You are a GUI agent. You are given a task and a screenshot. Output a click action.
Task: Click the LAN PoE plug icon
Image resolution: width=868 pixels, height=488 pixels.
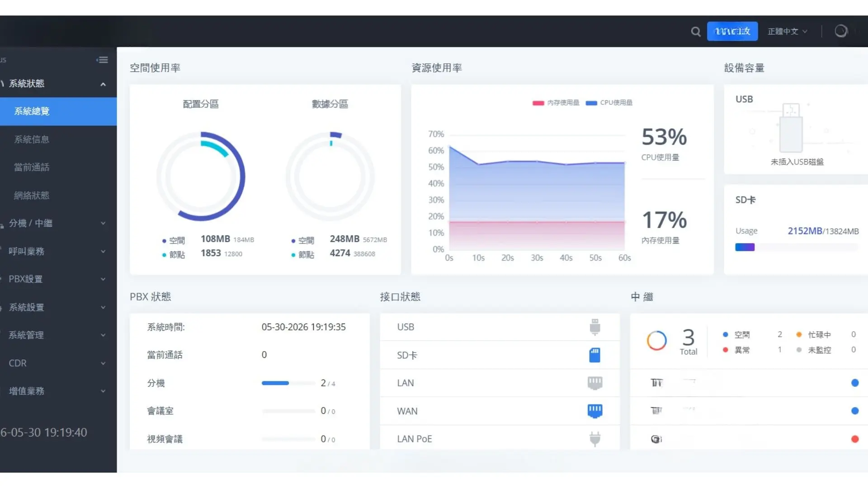pos(594,439)
